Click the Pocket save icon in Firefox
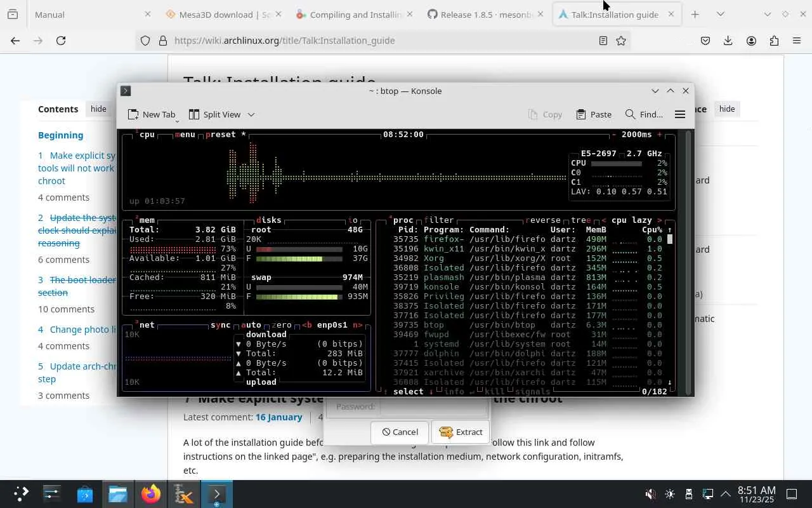This screenshot has width=812, height=508. pyautogui.click(x=705, y=41)
